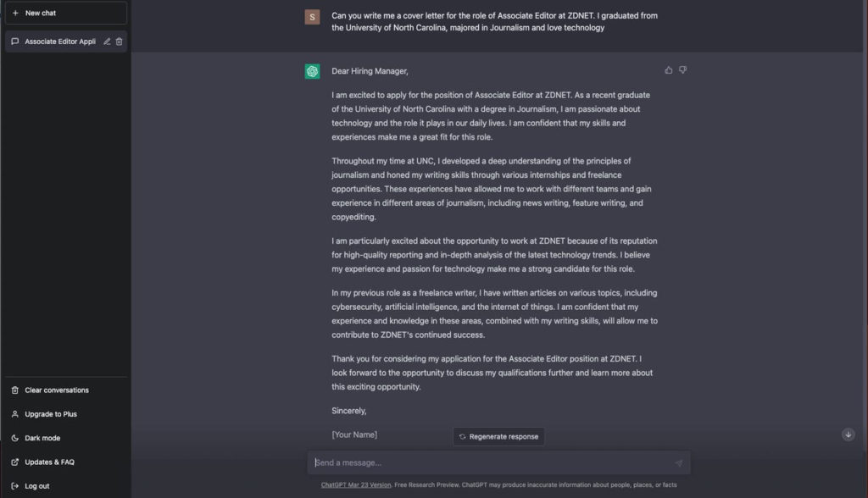Delete chat using the trash icon
The width and height of the screenshot is (868, 498).
point(119,41)
